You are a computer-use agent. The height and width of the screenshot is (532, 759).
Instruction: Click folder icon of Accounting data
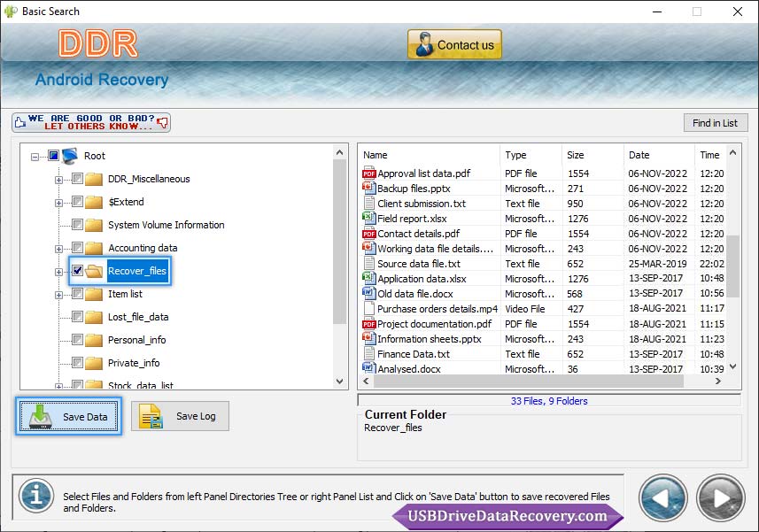pos(94,248)
